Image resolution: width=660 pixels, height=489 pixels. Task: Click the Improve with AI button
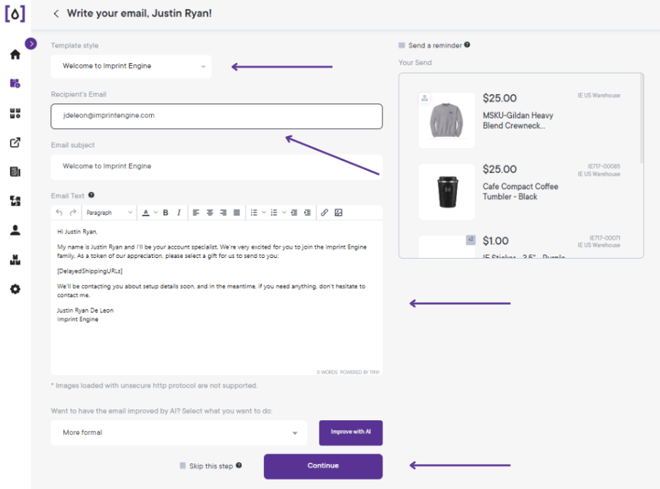[x=351, y=433]
